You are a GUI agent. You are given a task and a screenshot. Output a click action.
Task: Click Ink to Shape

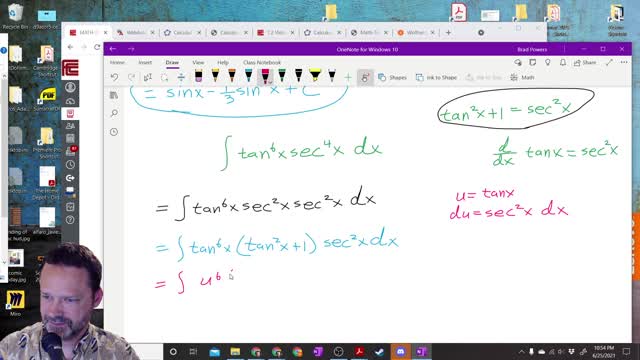click(436, 77)
